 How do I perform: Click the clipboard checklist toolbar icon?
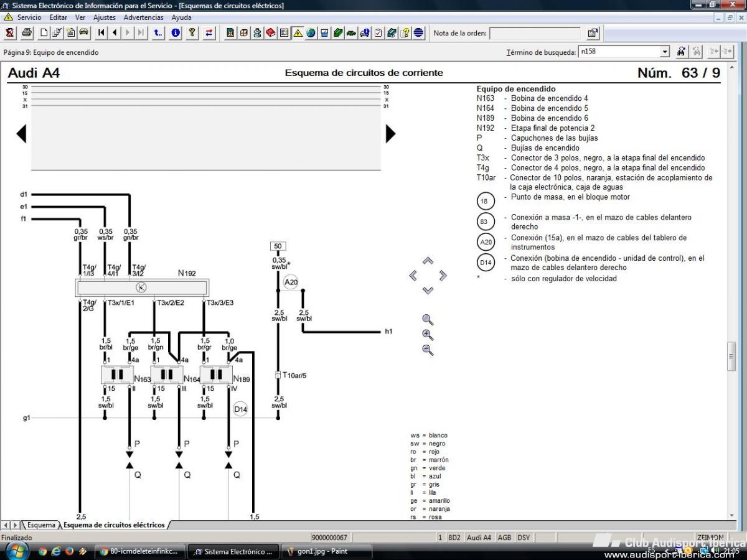click(x=378, y=33)
